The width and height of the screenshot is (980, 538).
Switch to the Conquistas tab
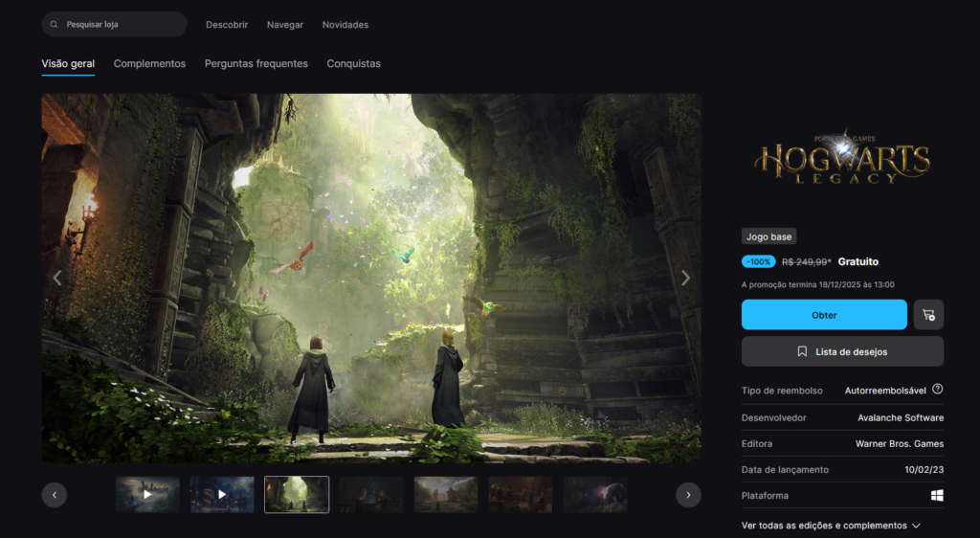(x=354, y=64)
